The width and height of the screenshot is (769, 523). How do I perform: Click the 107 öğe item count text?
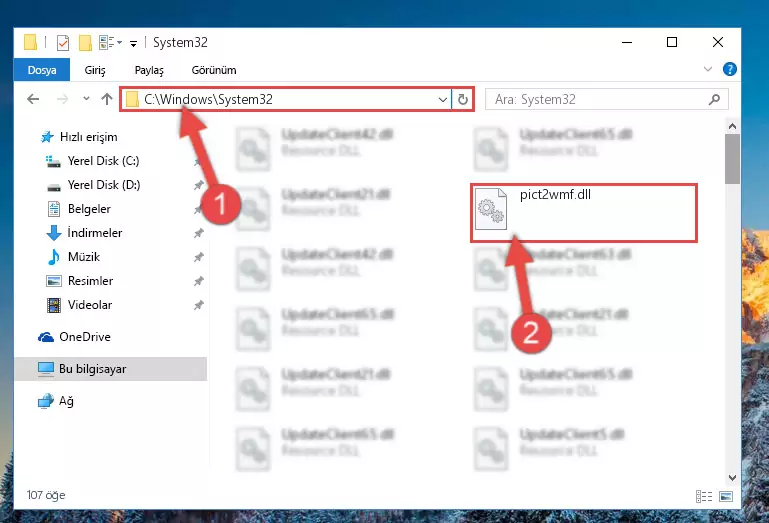(46, 495)
